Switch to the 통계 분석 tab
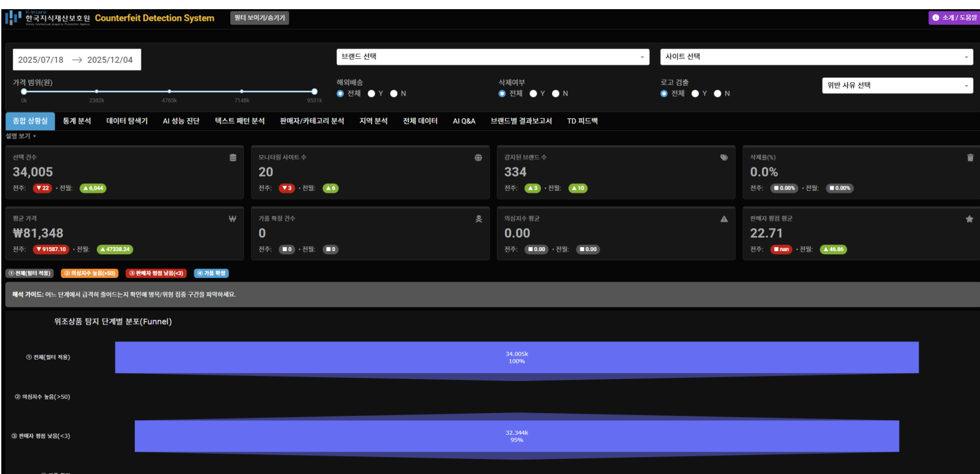 coord(78,120)
